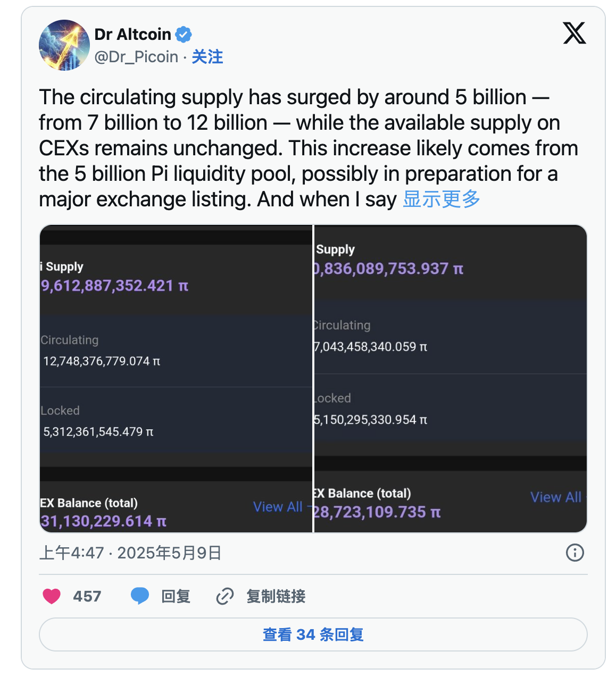Open the left supply screenshot image
Screen dimensions: 616x685
coord(176,378)
